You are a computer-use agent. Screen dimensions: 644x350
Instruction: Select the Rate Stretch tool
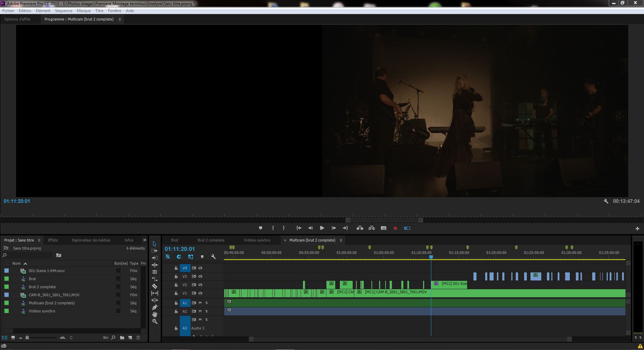[154, 279]
